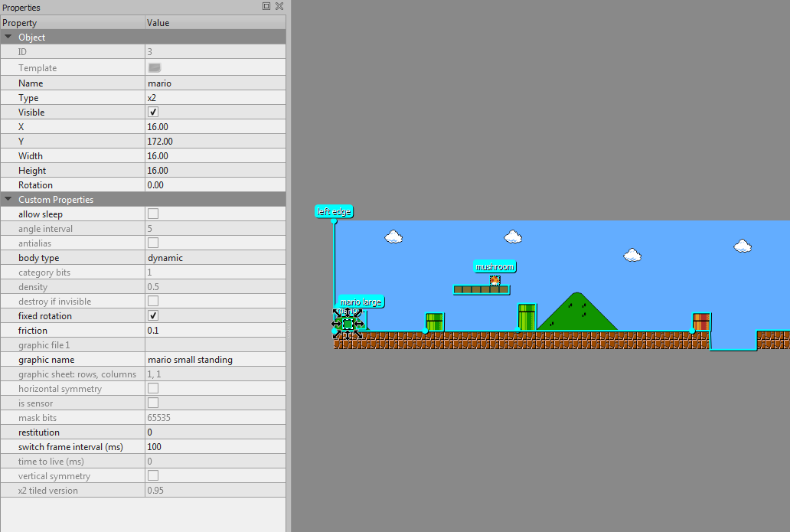The height and width of the screenshot is (532, 790).
Task: Enable the antialias checkbox
Action: pos(153,243)
